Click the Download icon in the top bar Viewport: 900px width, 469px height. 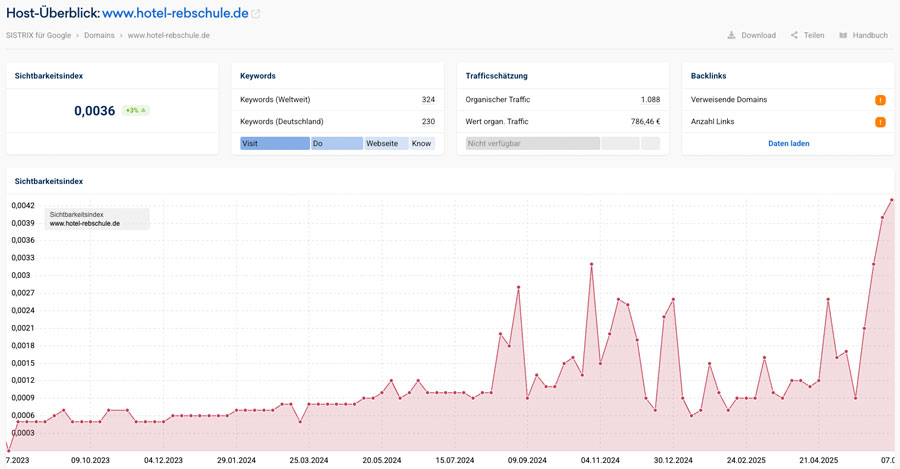pos(731,35)
